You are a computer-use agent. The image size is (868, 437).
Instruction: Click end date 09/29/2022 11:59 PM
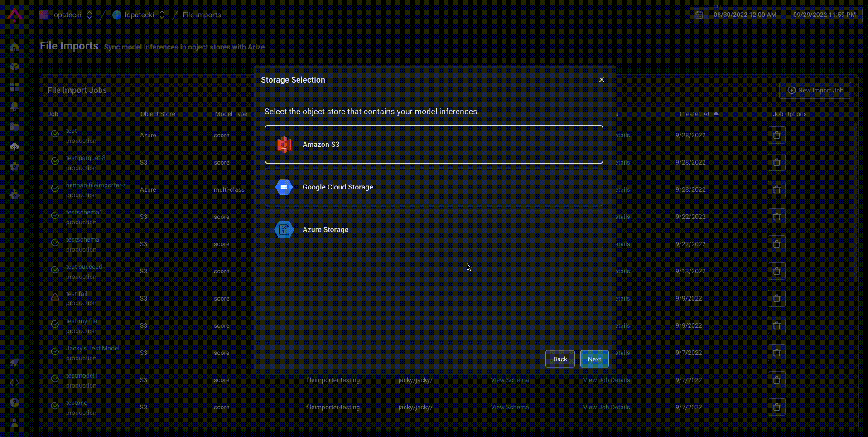[825, 15]
